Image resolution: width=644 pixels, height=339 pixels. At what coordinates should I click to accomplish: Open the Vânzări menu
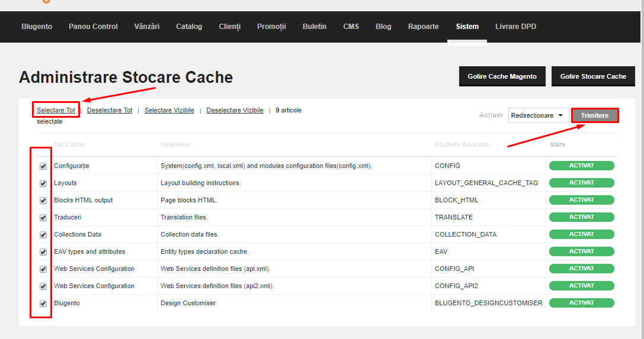click(146, 27)
